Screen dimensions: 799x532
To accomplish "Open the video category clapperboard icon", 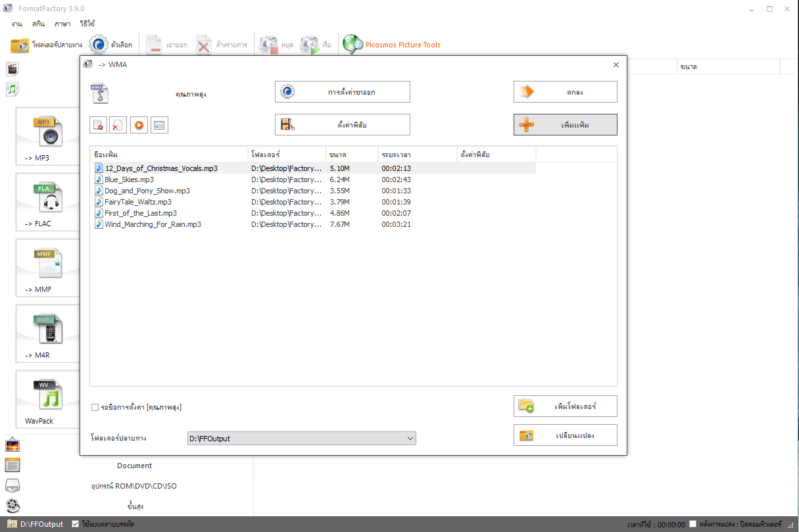I will coord(12,68).
